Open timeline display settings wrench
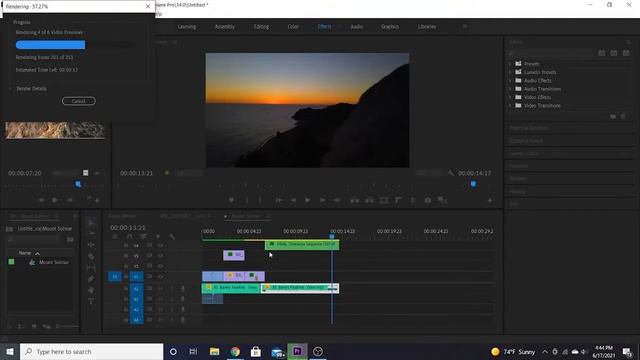The image size is (640, 360). 172,236
